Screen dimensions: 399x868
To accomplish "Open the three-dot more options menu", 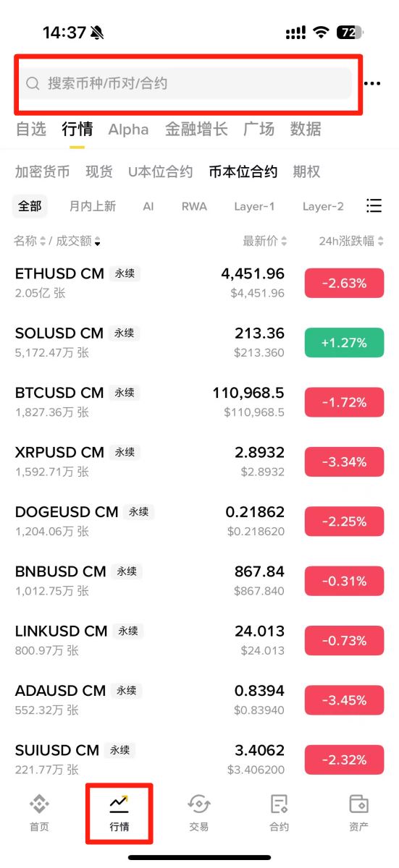I will (x=372, y=84).
